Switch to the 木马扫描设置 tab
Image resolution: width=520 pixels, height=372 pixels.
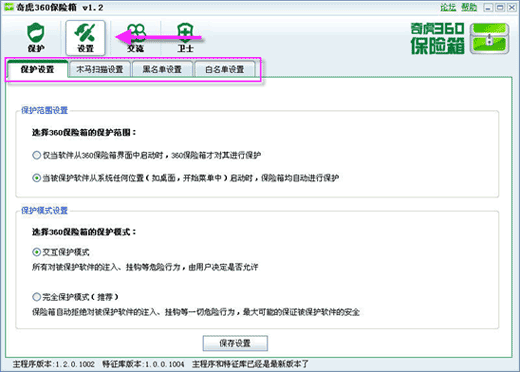tap(100, 69)
